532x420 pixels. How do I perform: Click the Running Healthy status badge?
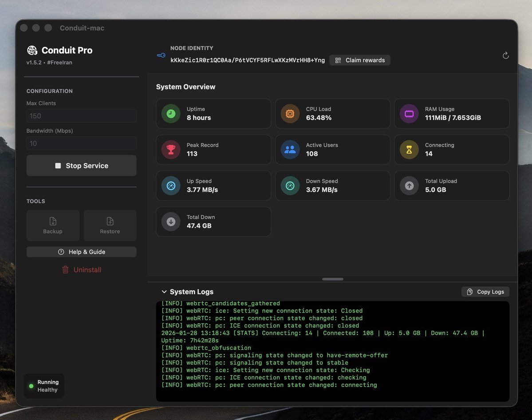44,386
